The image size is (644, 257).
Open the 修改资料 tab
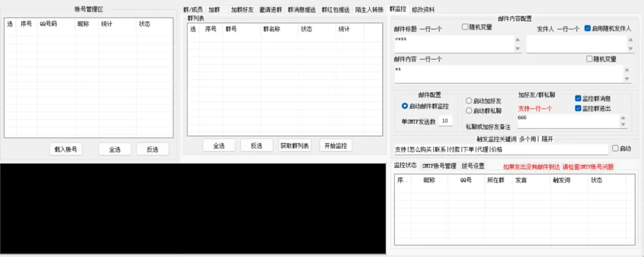pyautogui.click(x=423, y=9)
